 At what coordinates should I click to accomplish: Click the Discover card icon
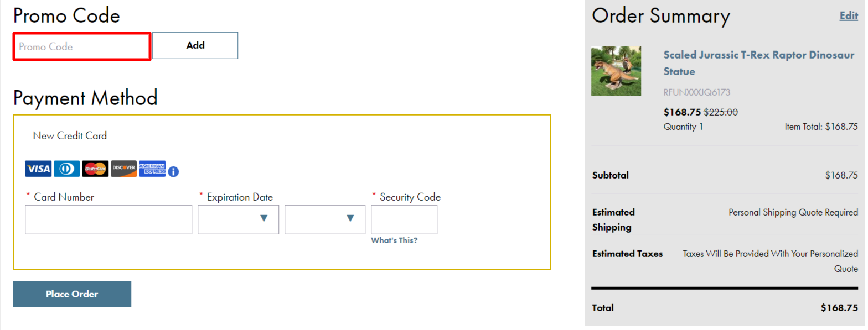coord(123,169)
